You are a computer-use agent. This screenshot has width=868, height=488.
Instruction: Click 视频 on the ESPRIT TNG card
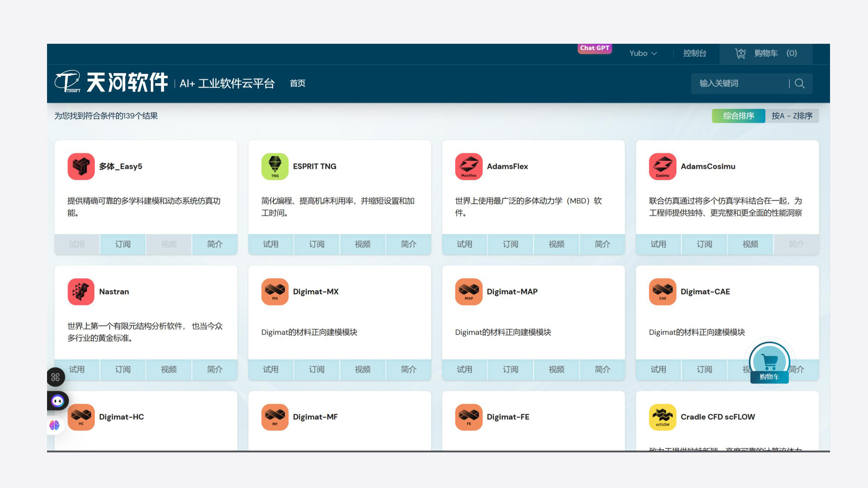tap(362, 244)
